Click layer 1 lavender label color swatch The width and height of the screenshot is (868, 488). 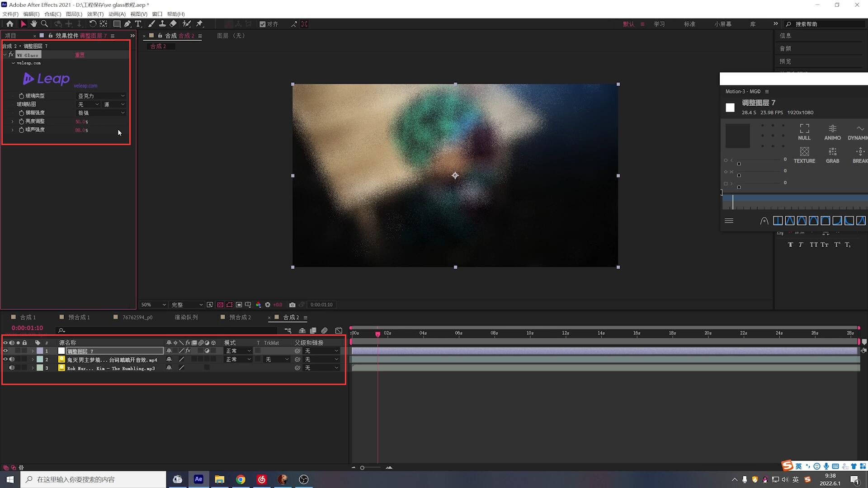point(40,351)
